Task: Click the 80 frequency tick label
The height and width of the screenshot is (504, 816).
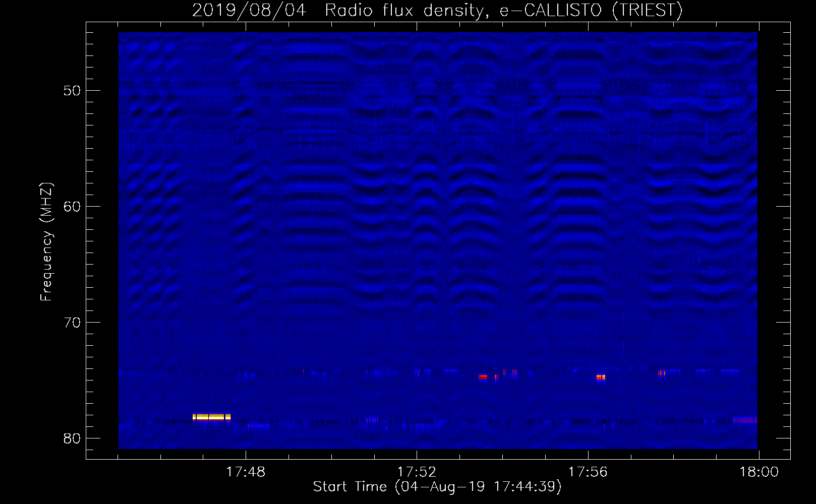Action: (72, 438)
